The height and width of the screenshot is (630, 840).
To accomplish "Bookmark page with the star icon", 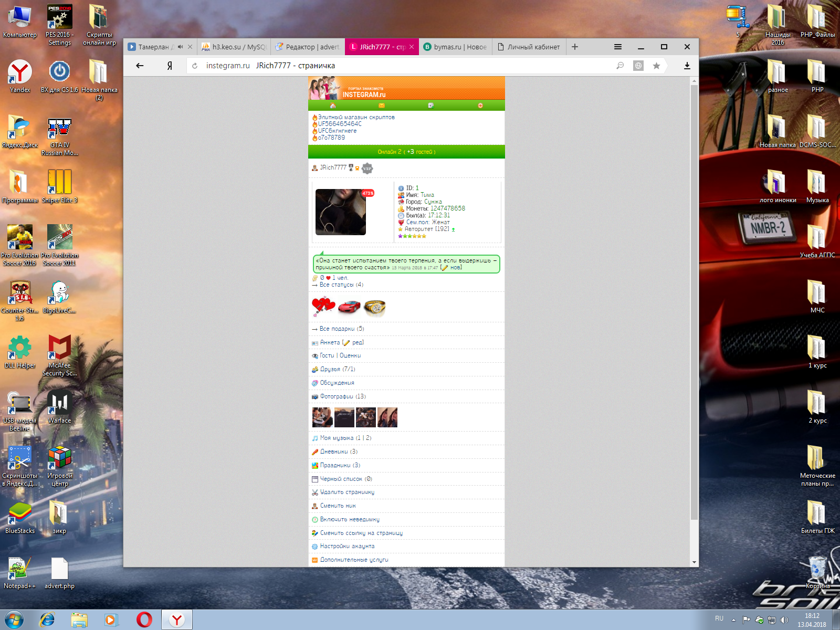I will [656, 66].
